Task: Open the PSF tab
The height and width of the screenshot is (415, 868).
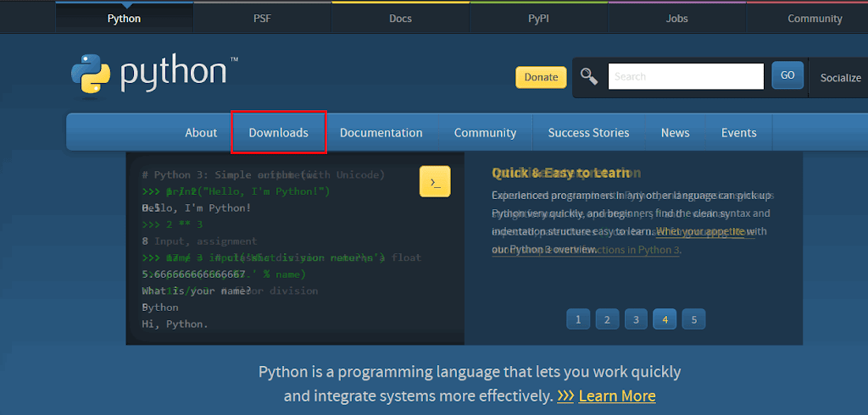Action: (x=263, y=19)
